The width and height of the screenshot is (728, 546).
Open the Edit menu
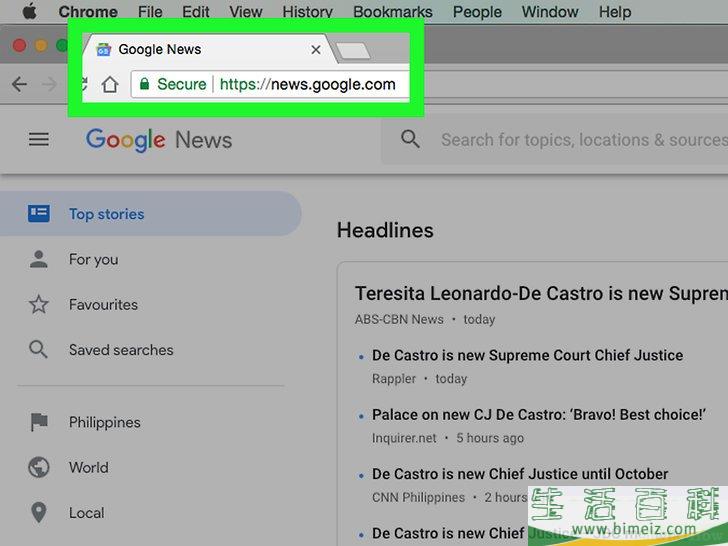[x=195, y=12]
